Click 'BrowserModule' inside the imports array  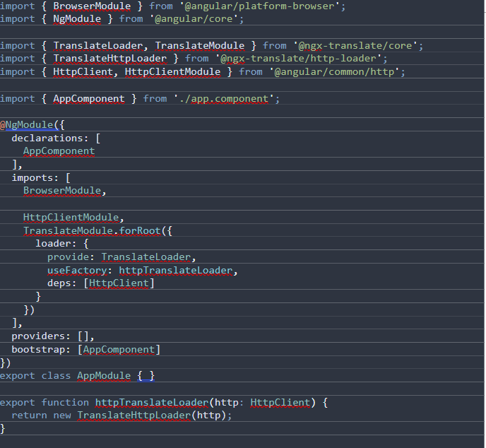click(x=62, y=191)
